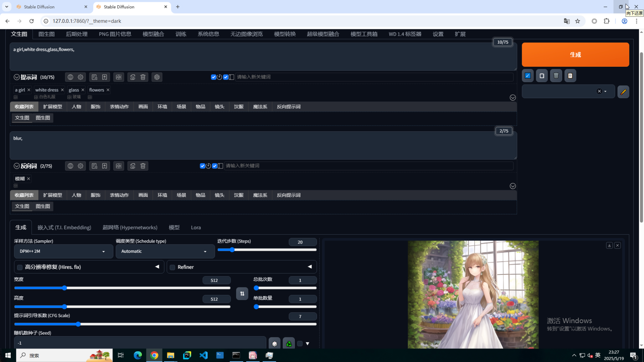Click the trash icon to clear the prompt
This screenshot has height=362, width=644.
coord(143,77)
